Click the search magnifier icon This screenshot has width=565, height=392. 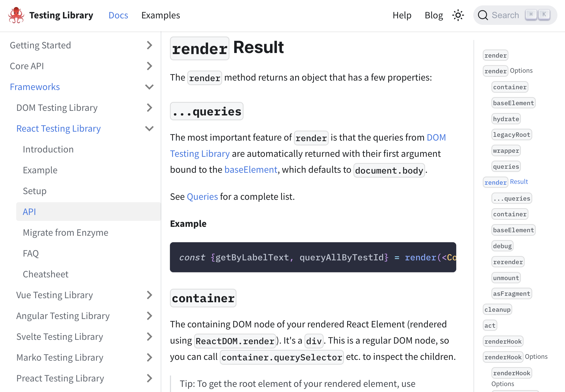(483, 15)
